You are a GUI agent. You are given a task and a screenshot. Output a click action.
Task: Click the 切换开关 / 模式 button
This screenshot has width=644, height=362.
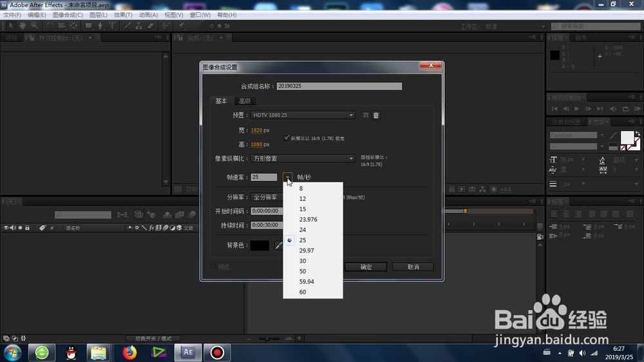(x=154, y=339)
